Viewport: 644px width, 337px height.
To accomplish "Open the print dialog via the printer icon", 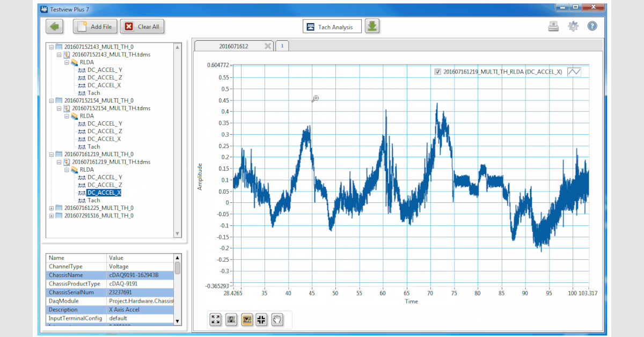I will (553, 26).
